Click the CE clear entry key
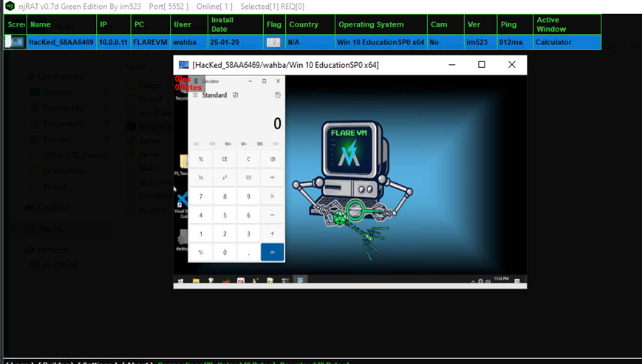 225,159
